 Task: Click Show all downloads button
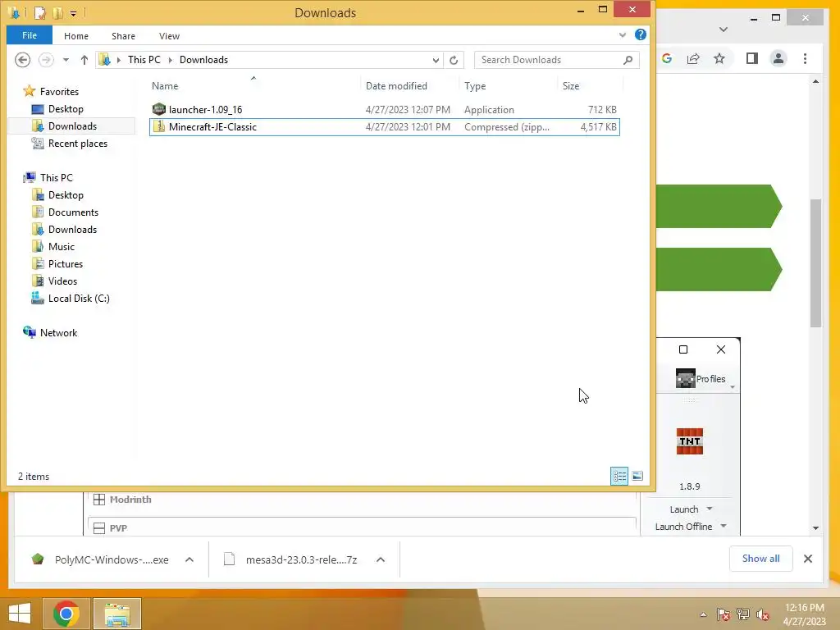760,559
